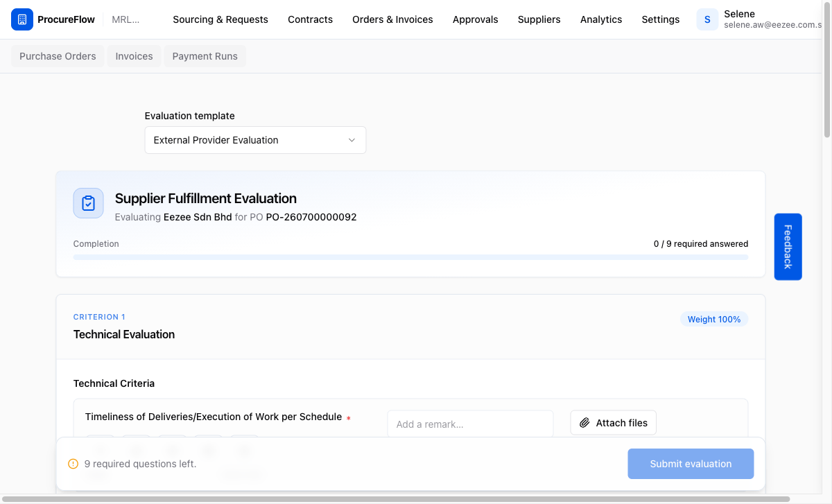Click the Technical Evaluation heading
The width and height of the screenshot is (832, 504).
pyautogui.click(x=124, y=334)
